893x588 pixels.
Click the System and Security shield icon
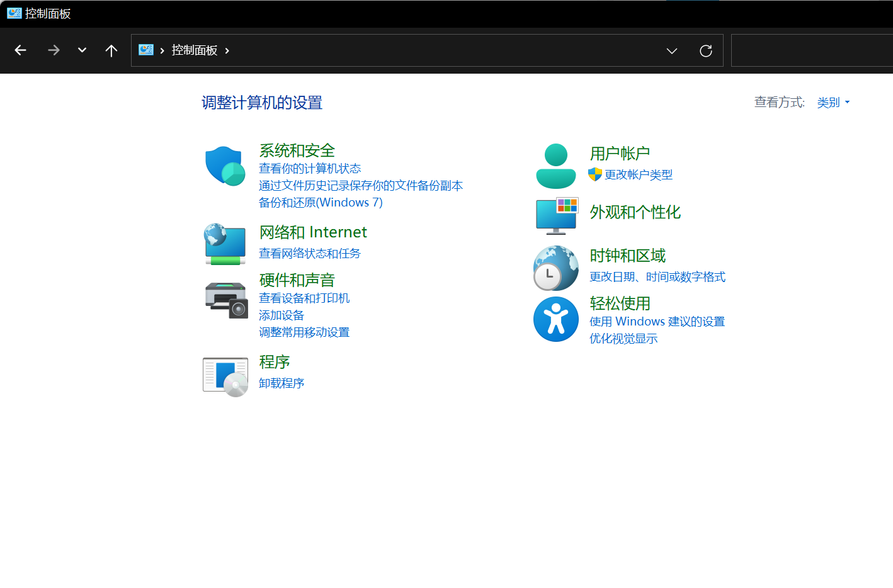[x=225, y=166]
